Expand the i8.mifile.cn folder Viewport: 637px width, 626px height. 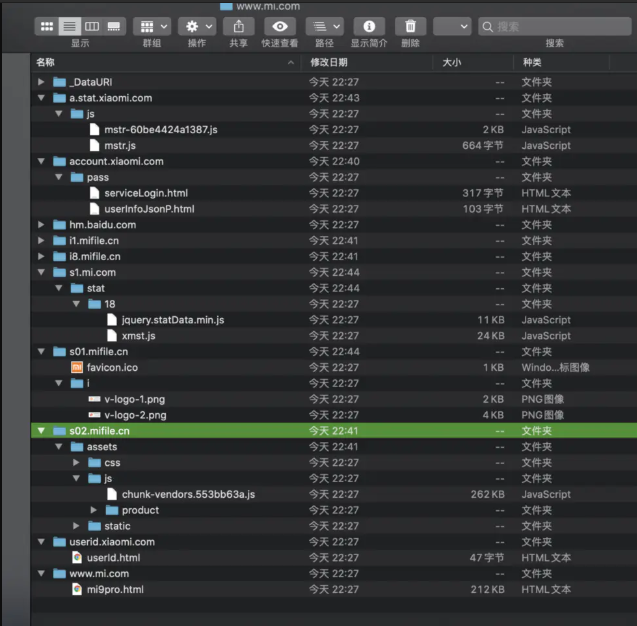point(41,256)
